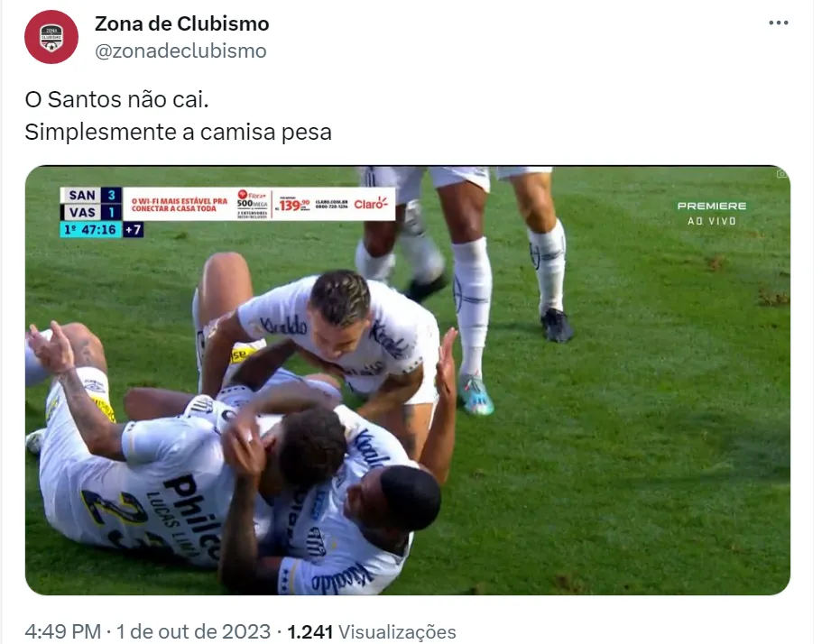The width and height of the screenshot is (831, 644).
Task: Click the +7 stoppage time badge
Action: pos(133,230)
